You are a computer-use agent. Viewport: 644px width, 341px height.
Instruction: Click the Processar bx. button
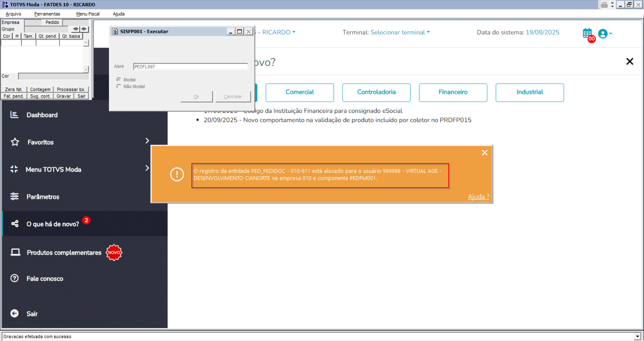pos(71,89)
